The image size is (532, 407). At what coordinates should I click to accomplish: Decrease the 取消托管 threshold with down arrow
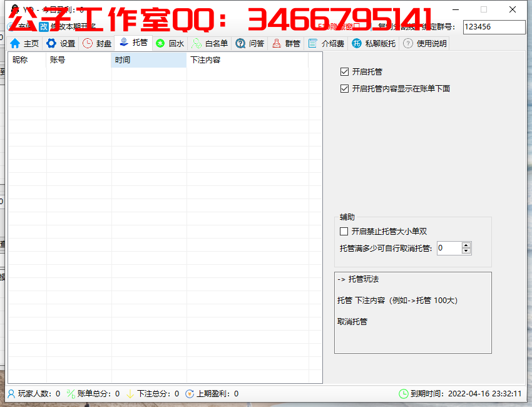466,251
